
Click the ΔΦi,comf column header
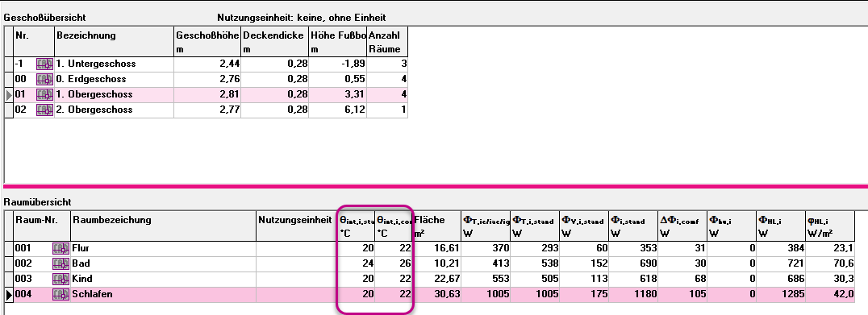[x=682, y=226]
